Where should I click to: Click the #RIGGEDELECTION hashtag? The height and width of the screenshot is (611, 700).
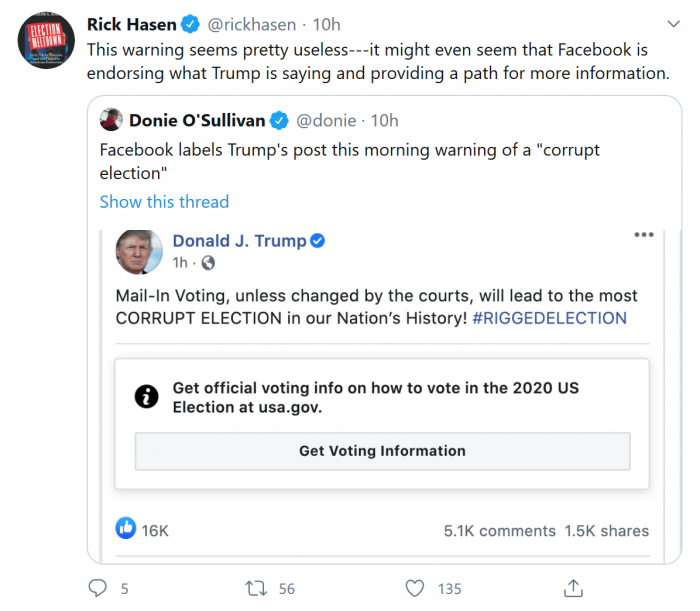[549, 318]
